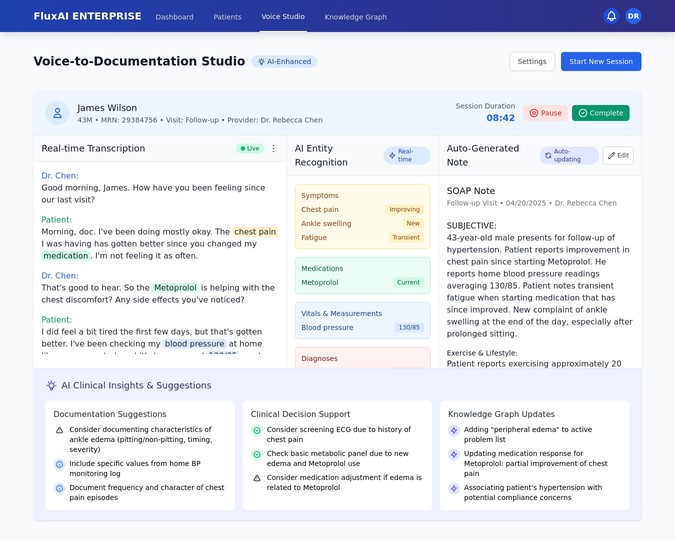Click the Real-time entity recognition badge

coord(407,155)
